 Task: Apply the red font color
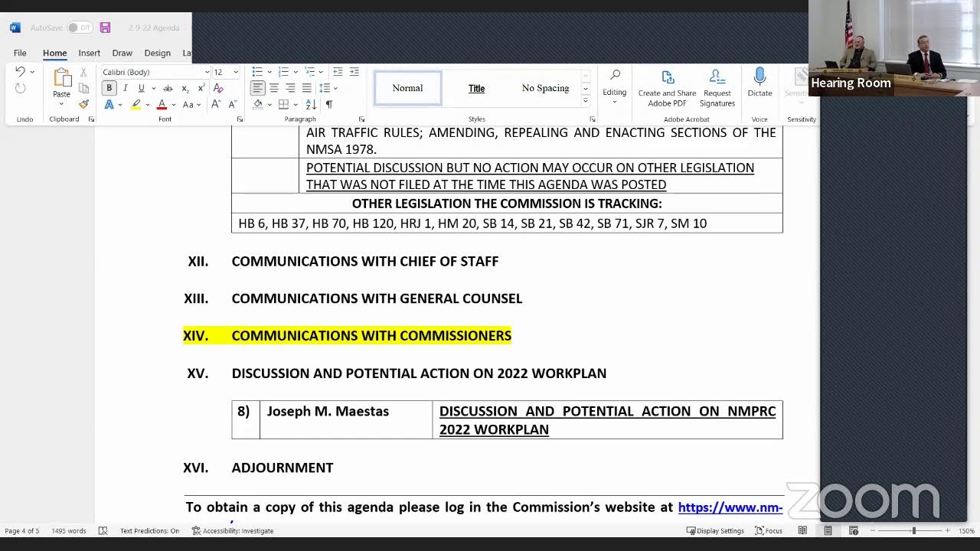(162, 104)
